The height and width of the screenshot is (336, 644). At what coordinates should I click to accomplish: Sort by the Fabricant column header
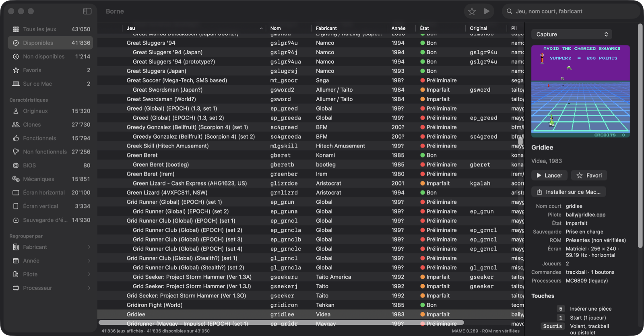point(349,28)
